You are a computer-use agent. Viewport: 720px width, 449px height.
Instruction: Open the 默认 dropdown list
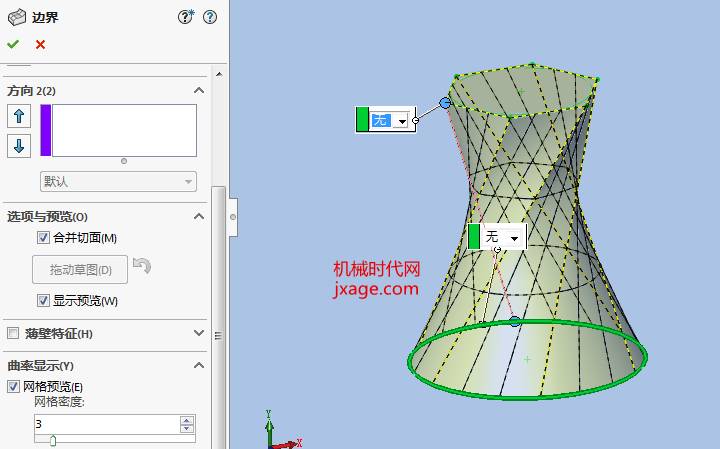click(118, 181)
